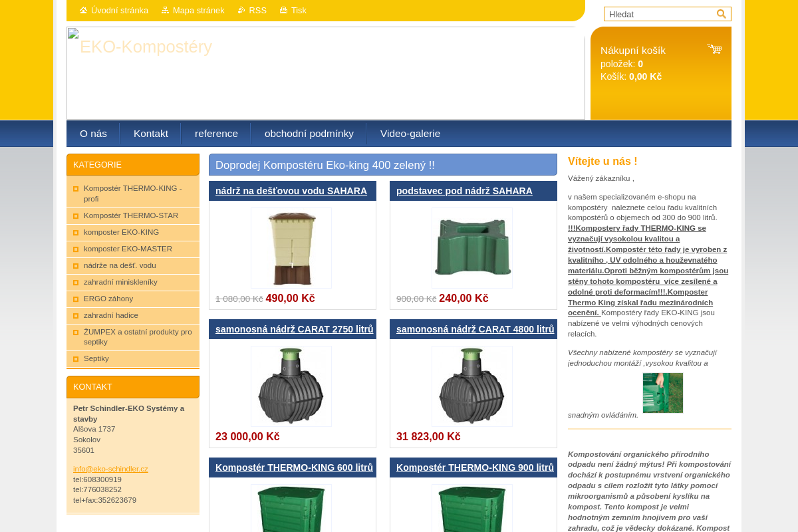Open product podstavec pod nádrž SAHARA

pyautogui.click(x=464, y=191)
